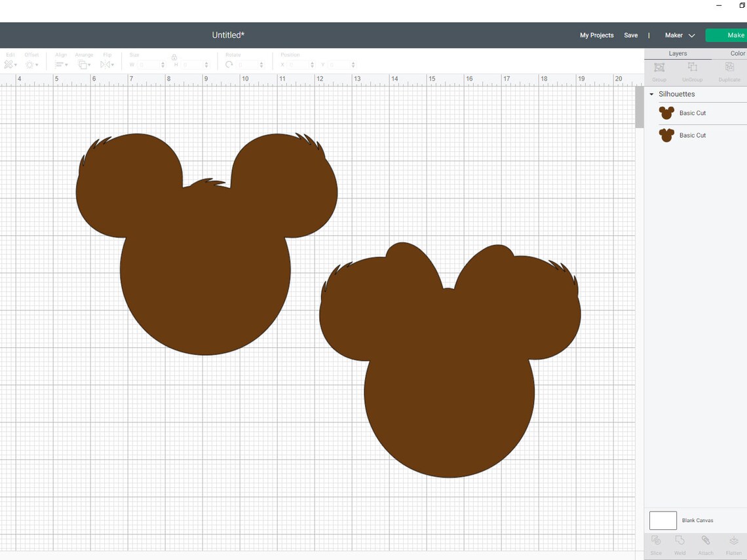Open My Projects
The height and width of the screenshot is (560, 747).
pos(596,35)
